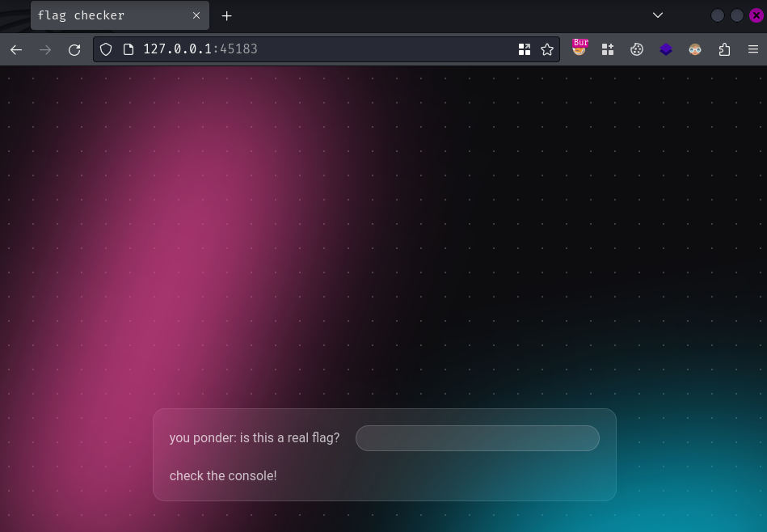Open the Extensions puzzle piece menu
This screenshot has height=532, width=767.
[x=724, y=49]
